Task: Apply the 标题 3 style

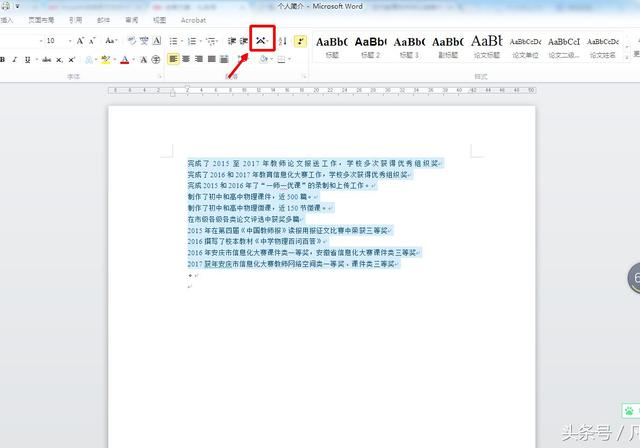Action: tap(409, 47)
